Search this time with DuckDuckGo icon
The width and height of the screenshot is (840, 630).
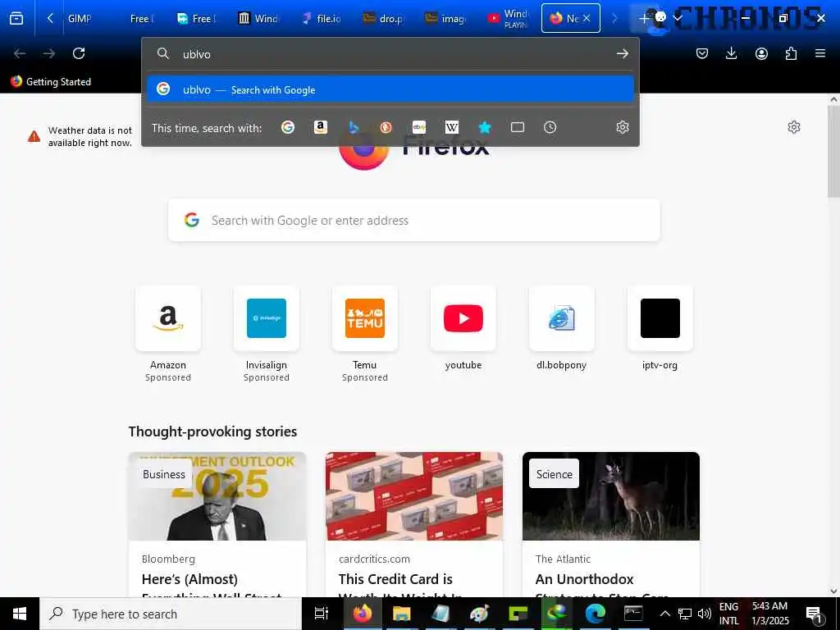click(386, 127)
